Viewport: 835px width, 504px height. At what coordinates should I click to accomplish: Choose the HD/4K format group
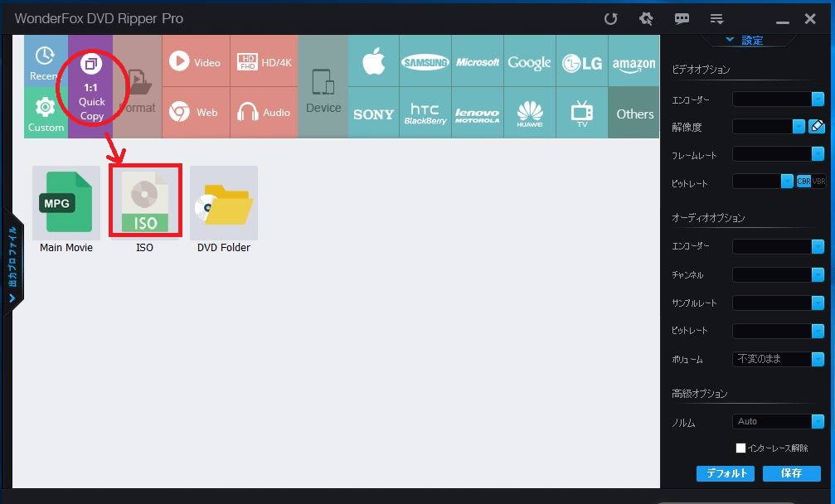click(265, 61)
